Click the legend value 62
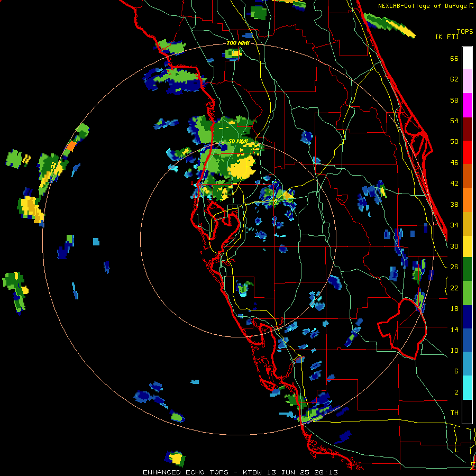Screen dimensions: 476x476 454,79
